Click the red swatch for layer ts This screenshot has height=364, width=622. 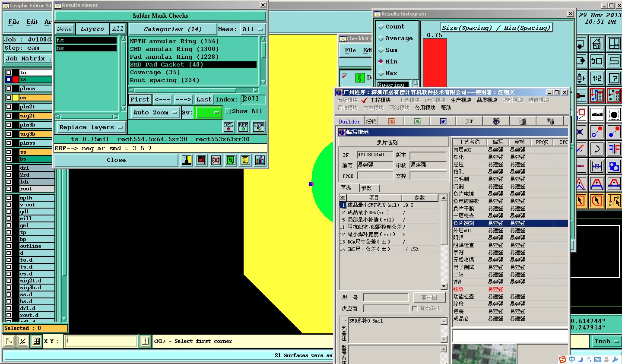16,79
